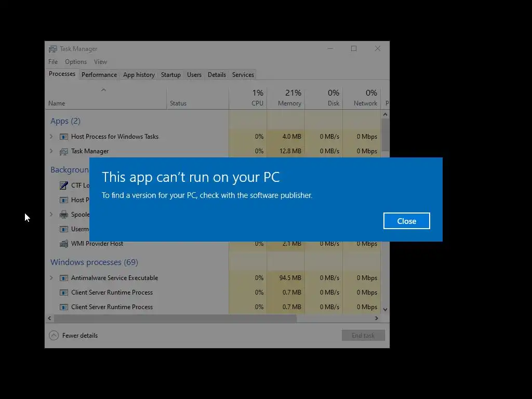532x399 pixels.
Task: Expand Antimalware Service Executable row
Action: click(x=51, y=277)
